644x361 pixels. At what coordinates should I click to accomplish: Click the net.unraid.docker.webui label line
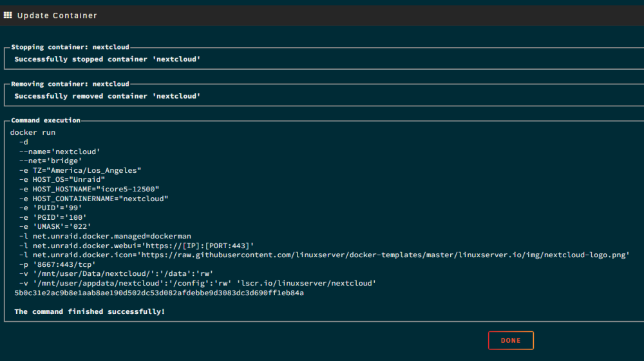point(137,246)
